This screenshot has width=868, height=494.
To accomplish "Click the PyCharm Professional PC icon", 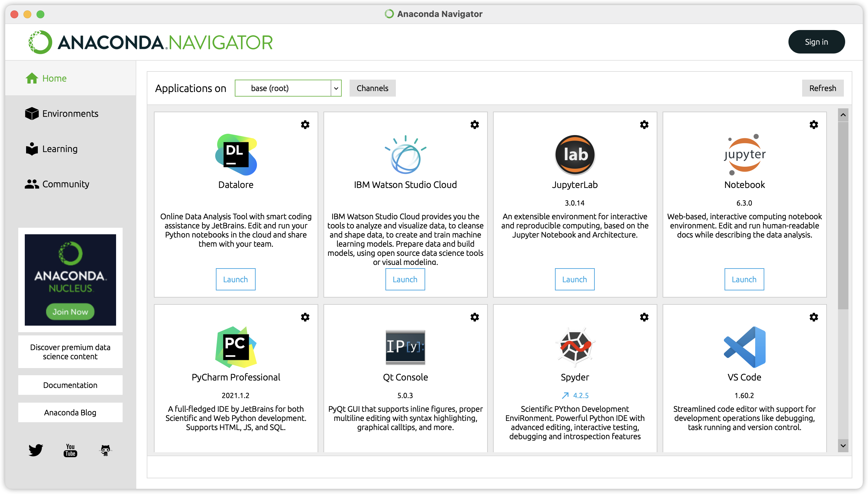I will 236,347.
